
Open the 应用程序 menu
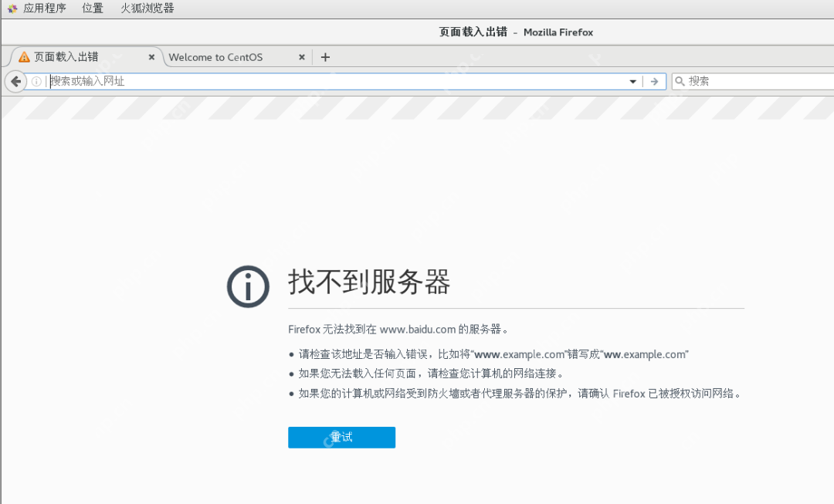pos(45,8)
